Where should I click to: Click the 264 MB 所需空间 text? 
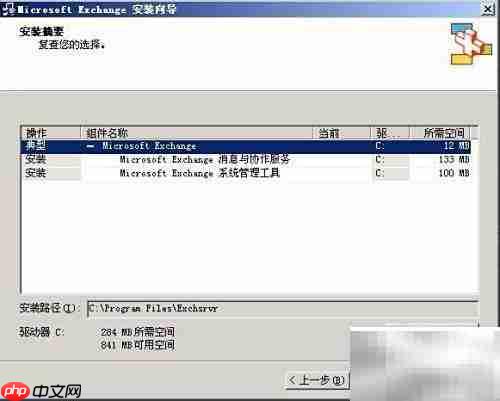point(138,332)
